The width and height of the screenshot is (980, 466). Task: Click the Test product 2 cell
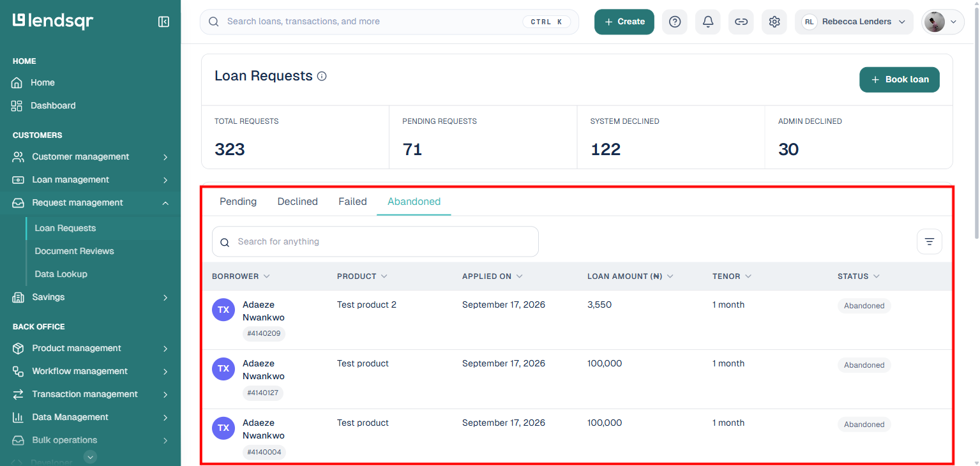[366, 305]
